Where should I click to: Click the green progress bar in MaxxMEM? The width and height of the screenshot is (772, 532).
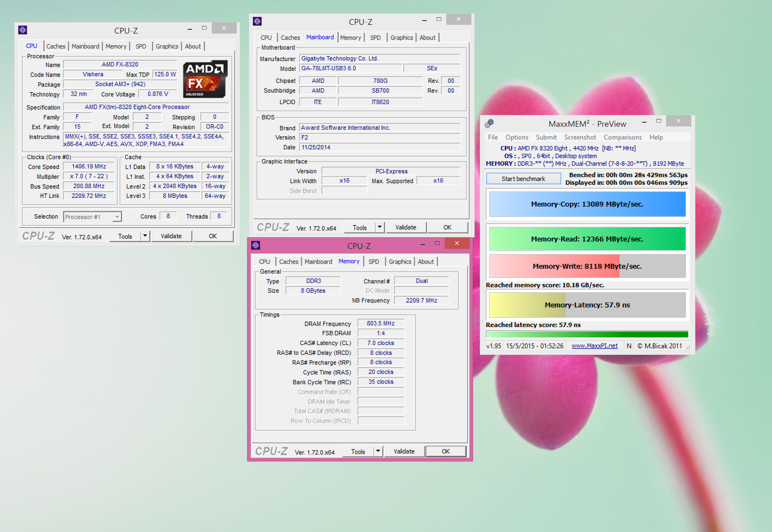pyautogui.click(x=587, y=334)
